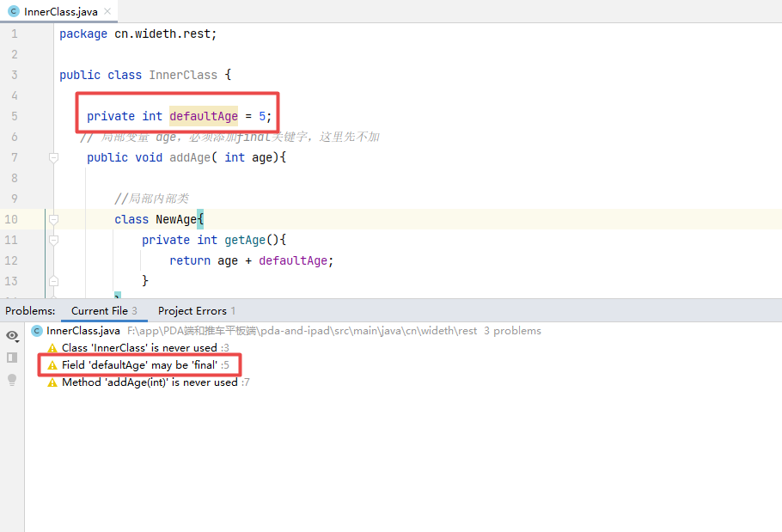Collapse the addAge method fold marker on line 7
The image size is (782, 532).
click(53, 157)
